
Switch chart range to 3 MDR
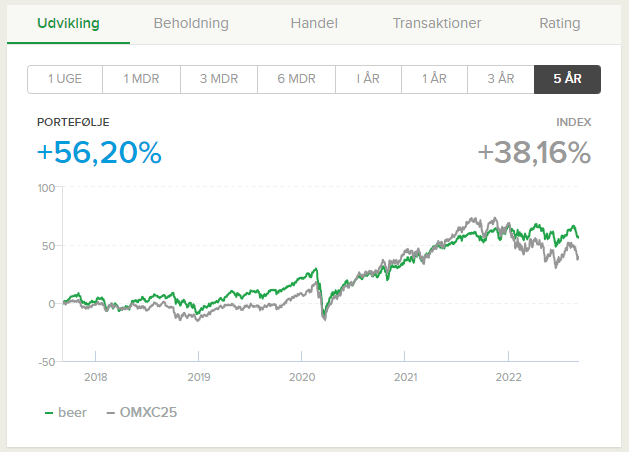pyautogui.click(x=218, y=80)
